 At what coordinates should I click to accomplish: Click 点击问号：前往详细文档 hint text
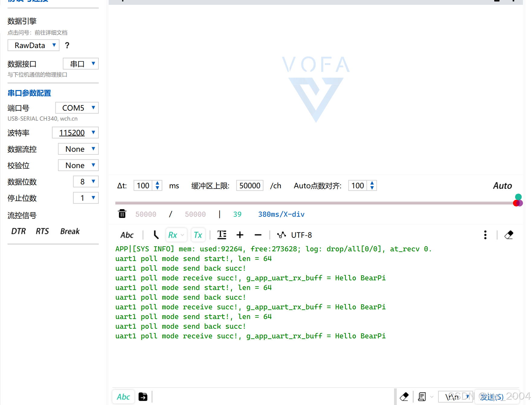(x=37, y=33)
